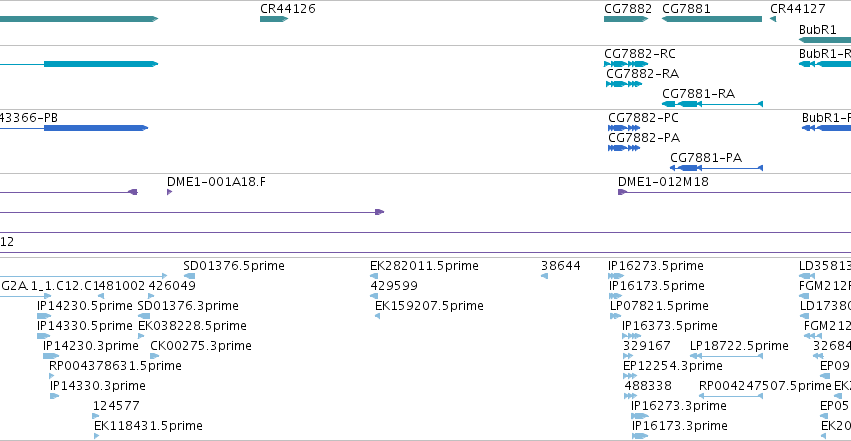Click the 329167 feature label
This screenshot has width=851, height=441.
click(x=646, y=346)
